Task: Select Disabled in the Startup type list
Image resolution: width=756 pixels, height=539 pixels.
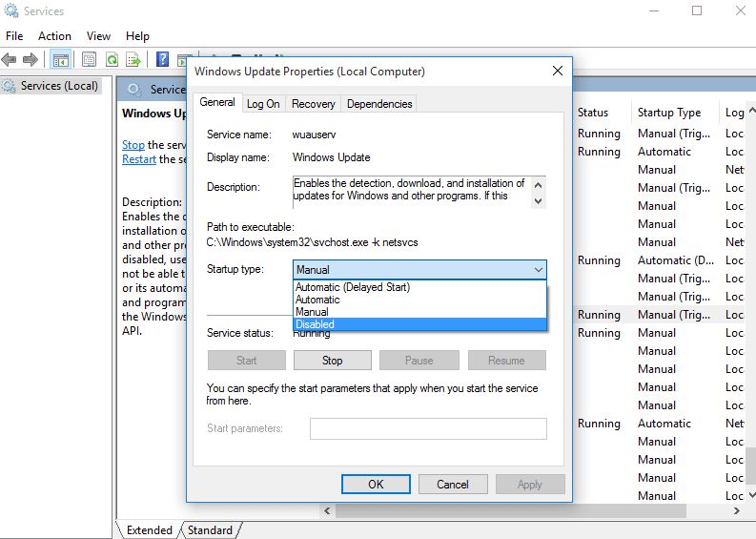Action: pos(316,324)
